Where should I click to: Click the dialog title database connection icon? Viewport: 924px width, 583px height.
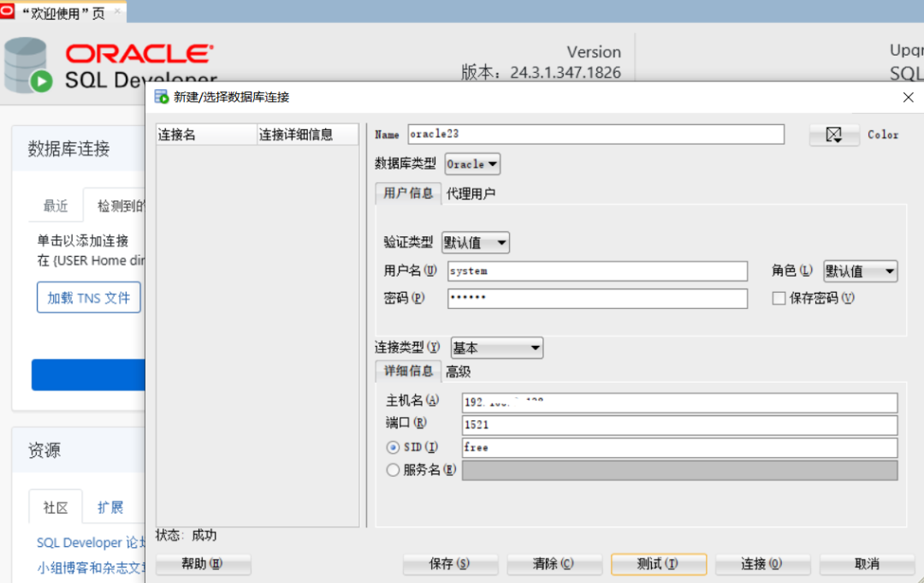click(162, 97)
